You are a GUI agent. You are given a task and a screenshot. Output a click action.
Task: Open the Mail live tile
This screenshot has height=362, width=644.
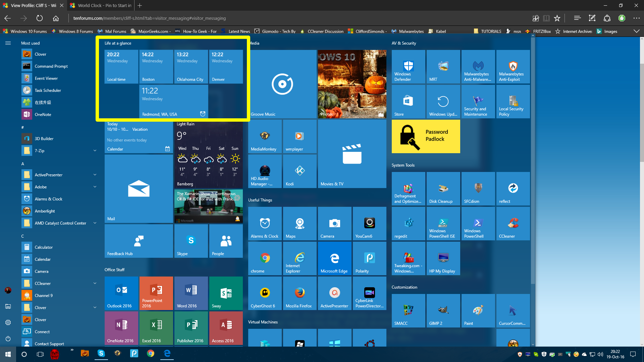pyautogui.click(x=139, y=189)
